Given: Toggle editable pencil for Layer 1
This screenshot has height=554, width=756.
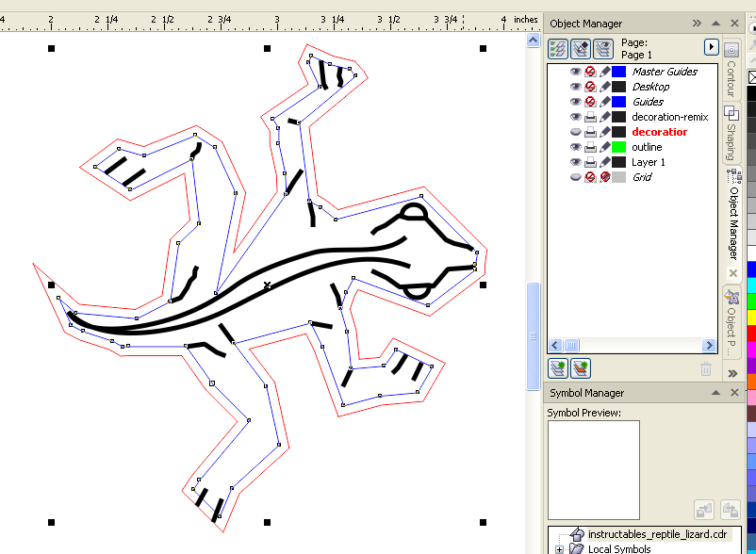Looking at the screenshot, I should [604, 162].
